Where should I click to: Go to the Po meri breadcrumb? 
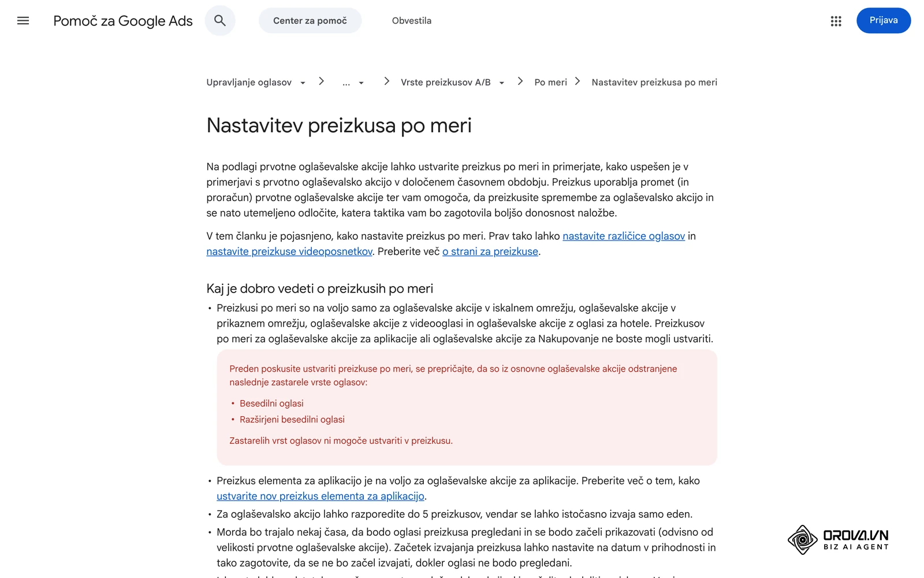click(550, 83)
